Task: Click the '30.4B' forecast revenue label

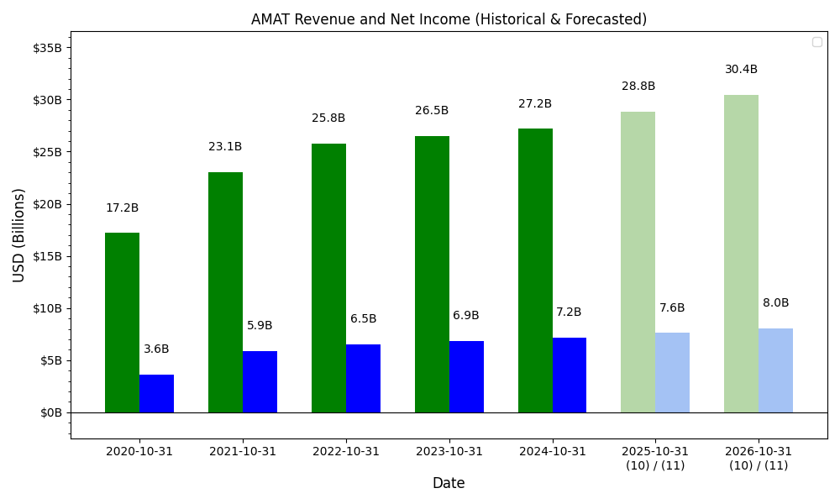Action: coord(741,70)
